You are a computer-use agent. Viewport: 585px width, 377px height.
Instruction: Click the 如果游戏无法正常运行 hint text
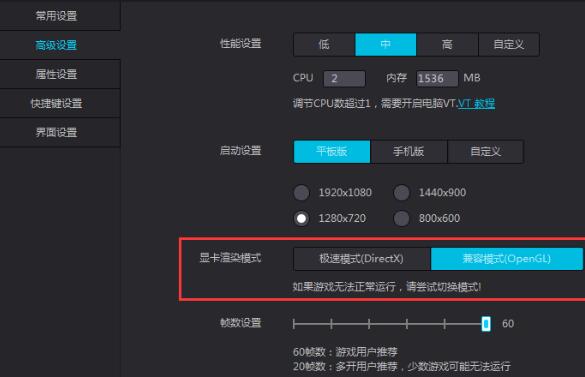(387, 287)
